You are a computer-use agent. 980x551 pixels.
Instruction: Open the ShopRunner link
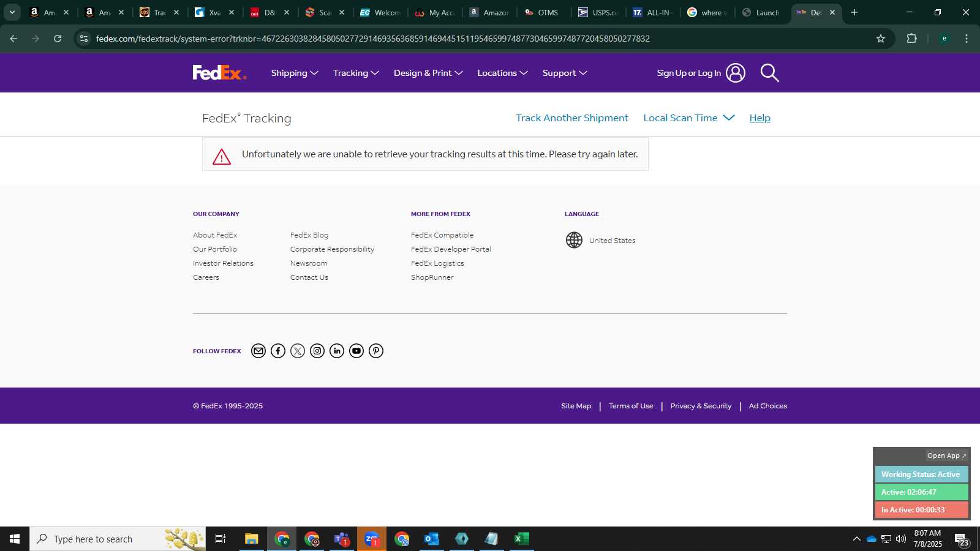pyautogui.click(x=432, y=277)
